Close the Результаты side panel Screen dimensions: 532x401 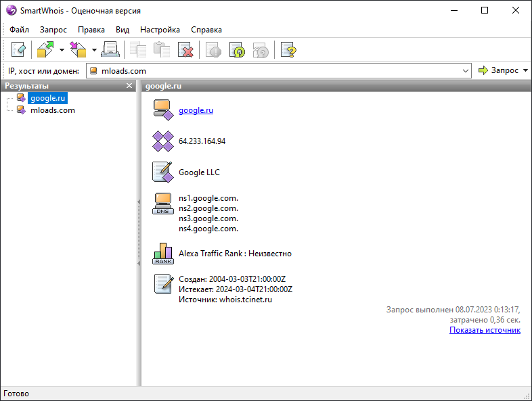coord(129,86)
